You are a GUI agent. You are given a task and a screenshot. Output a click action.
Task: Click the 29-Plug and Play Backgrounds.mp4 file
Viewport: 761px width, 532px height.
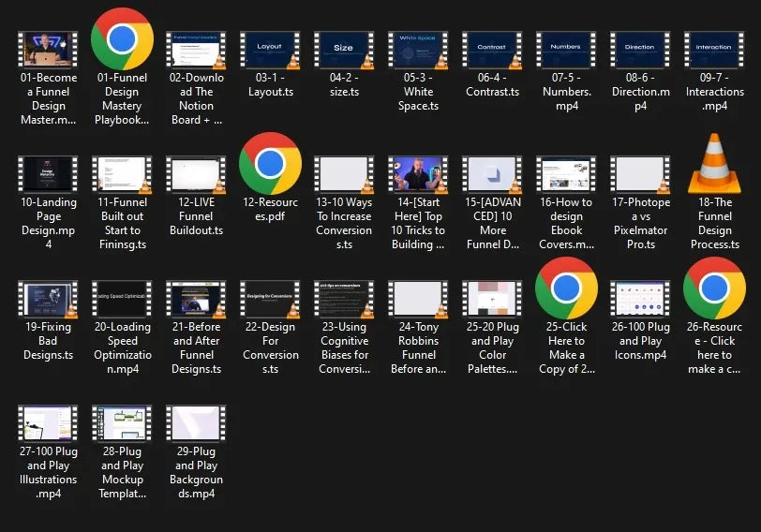(196, 423)
